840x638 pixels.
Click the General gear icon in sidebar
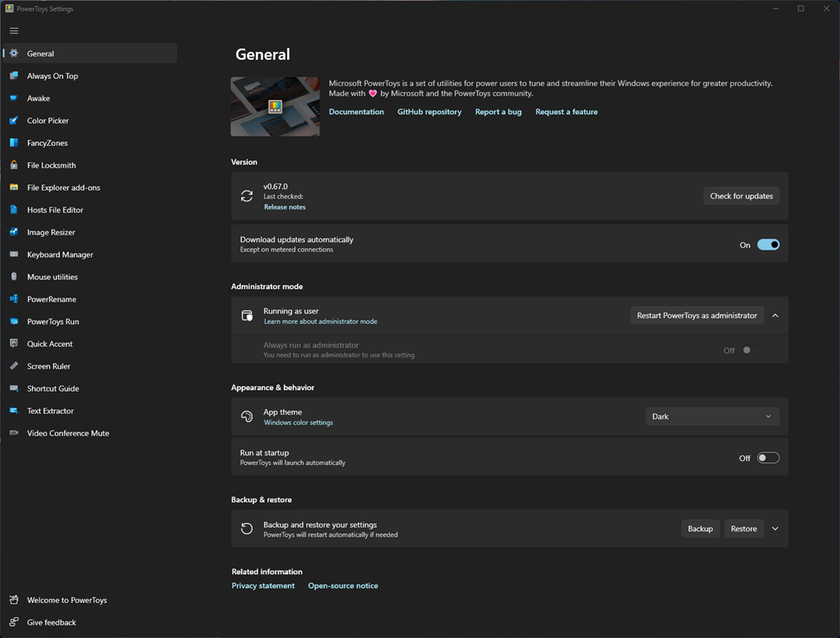coord(14,53)
